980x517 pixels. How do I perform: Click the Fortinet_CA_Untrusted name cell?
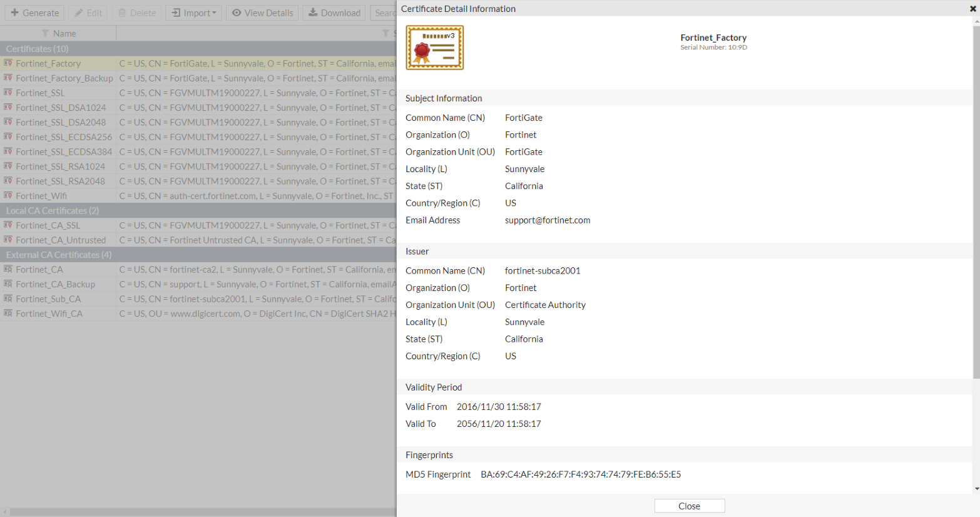pyautogui.click(x=61, y=240)
